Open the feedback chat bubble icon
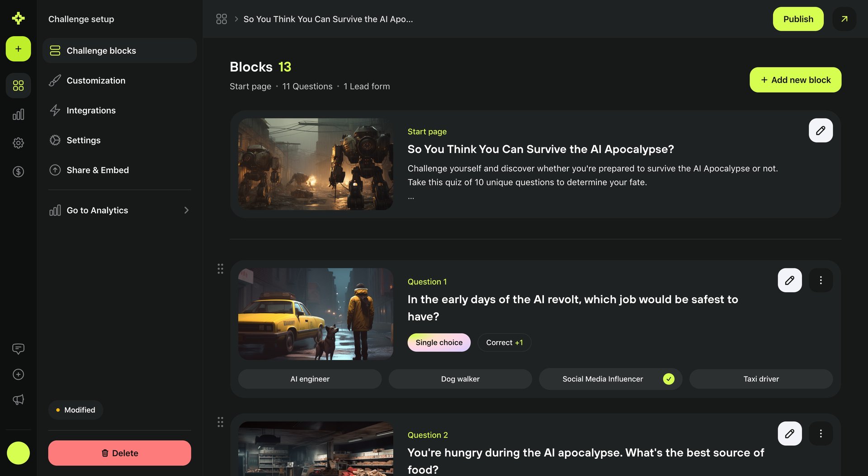The height and width of the screenshot is (476, 868). 18,348
